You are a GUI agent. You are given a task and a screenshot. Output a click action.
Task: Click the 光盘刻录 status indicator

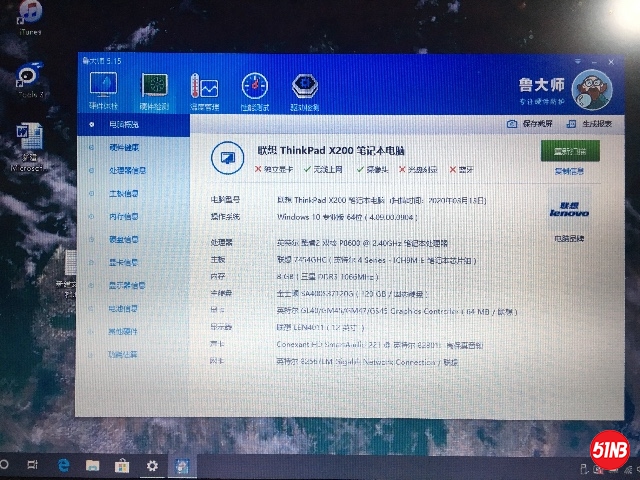pos(418,169)
